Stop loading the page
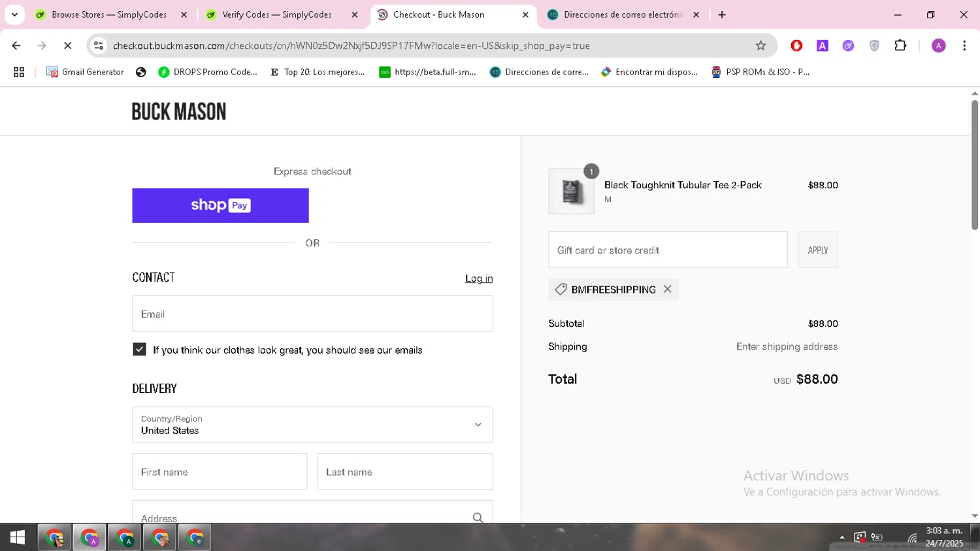The width and height of the screenshot is (980, 551). click(x=67, y=46)
